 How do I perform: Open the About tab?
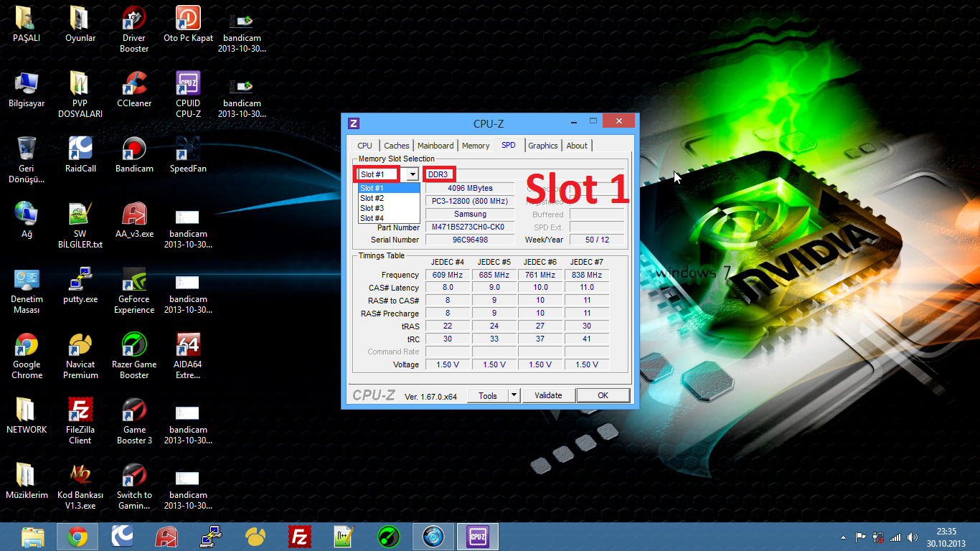[577, 146]
